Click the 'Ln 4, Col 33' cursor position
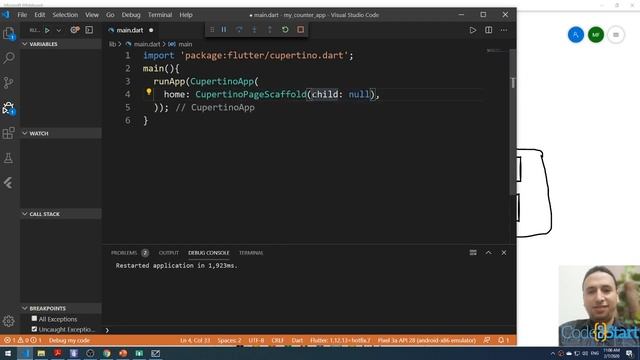Screen dimensions: 640x360 coord(195,340)
